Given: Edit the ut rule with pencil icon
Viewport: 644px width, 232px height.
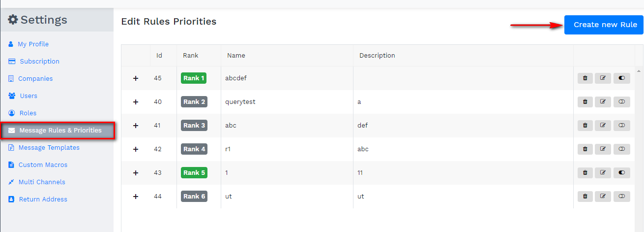Looking at the screenshot, I should 603,197.
